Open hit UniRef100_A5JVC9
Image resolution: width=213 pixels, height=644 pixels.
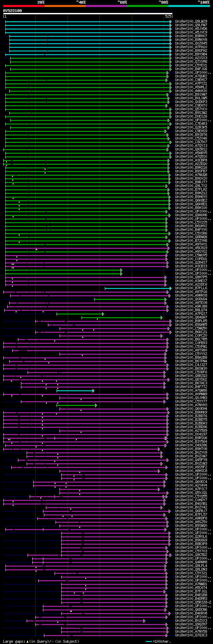click(x=191, y=32)
